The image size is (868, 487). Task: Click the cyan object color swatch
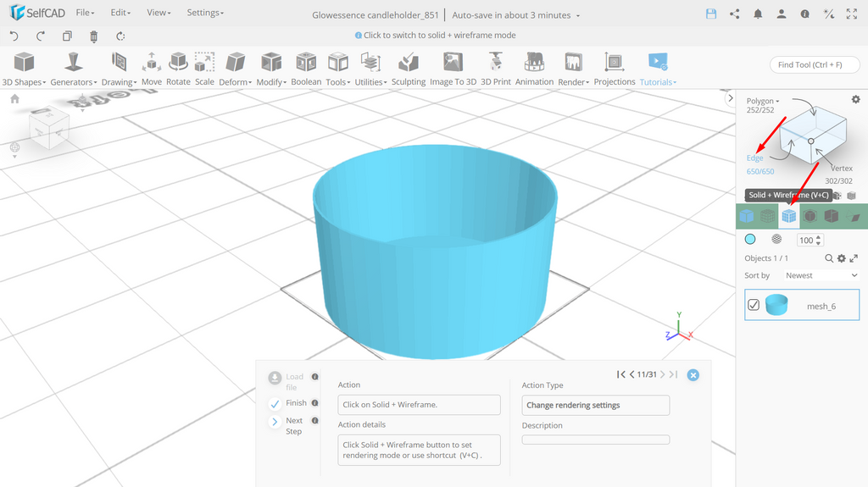[750, 239]
